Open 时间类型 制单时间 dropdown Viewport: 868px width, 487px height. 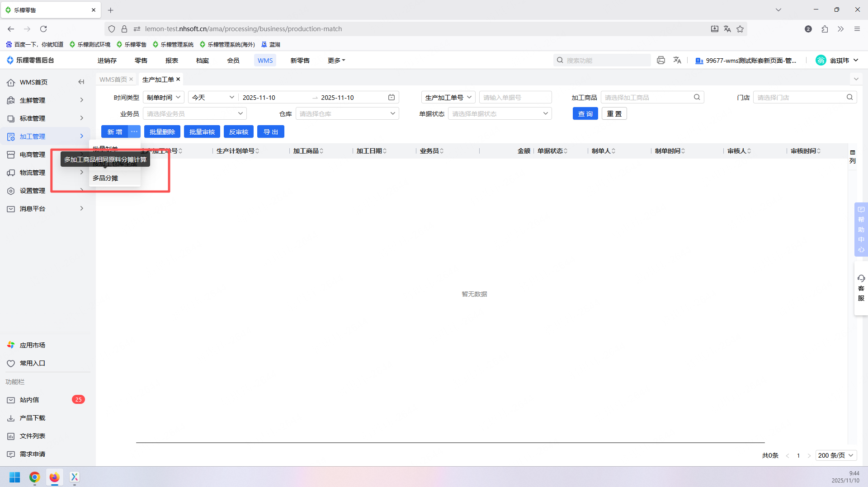tap(164, 97)
